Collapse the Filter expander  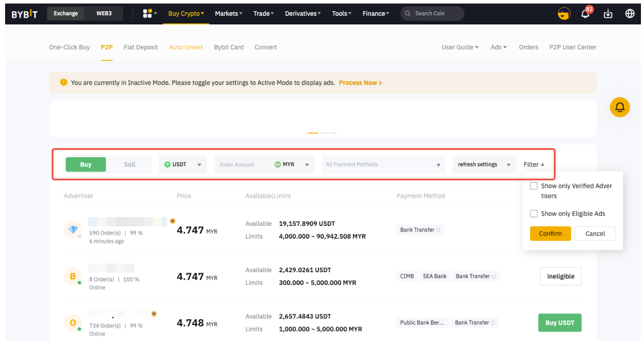(534, 164)
